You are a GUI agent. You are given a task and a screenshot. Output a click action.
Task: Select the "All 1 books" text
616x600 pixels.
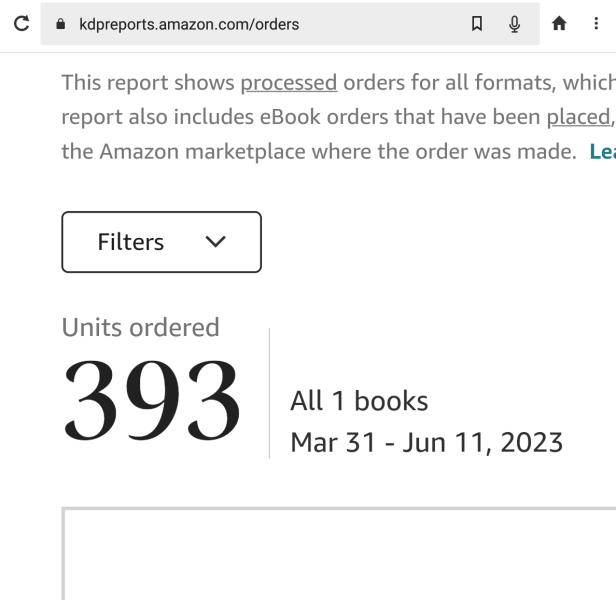tap(359, 401)
